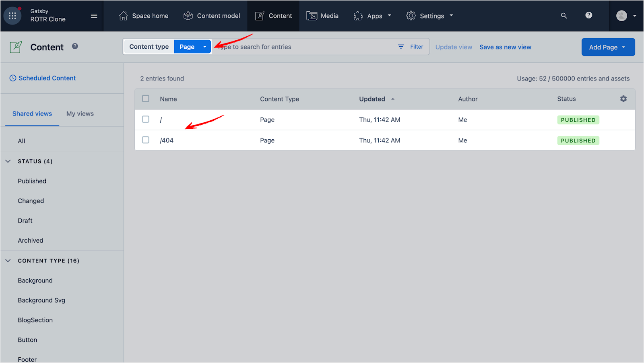
Task: Click the Apps puzzle piece icon
Action: (358, 16)
